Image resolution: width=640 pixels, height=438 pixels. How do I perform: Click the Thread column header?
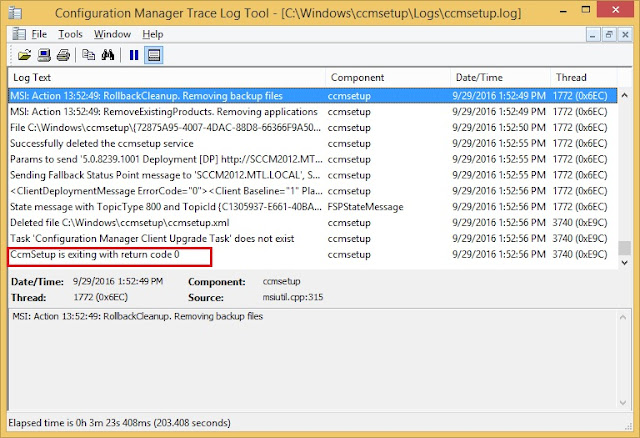584,78
